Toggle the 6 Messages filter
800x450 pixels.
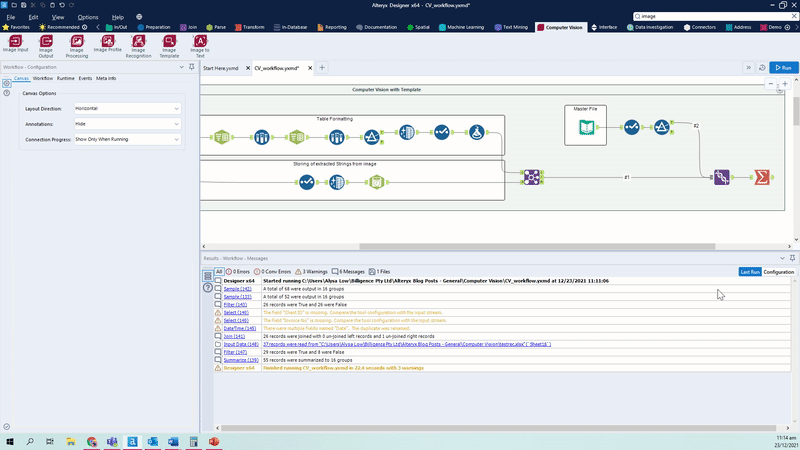348,271
